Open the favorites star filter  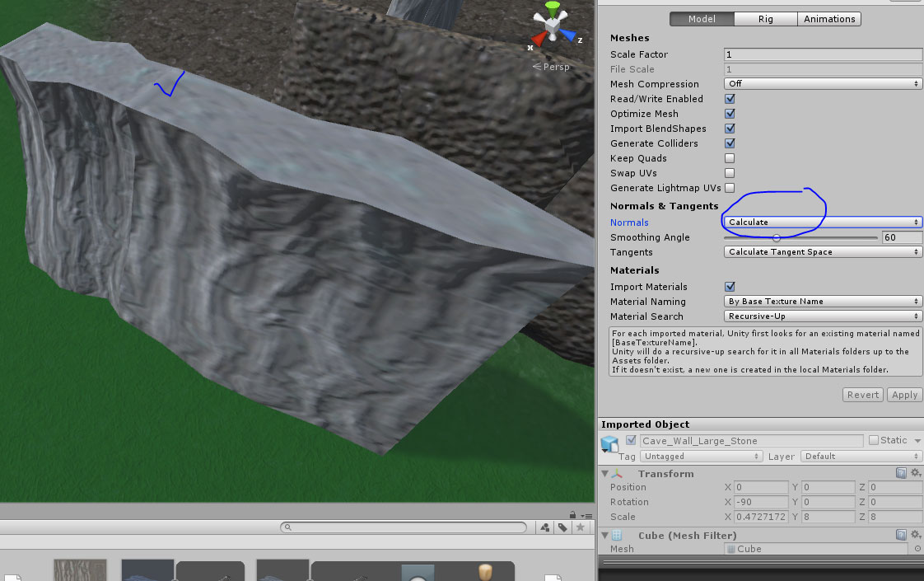[581, 527]
